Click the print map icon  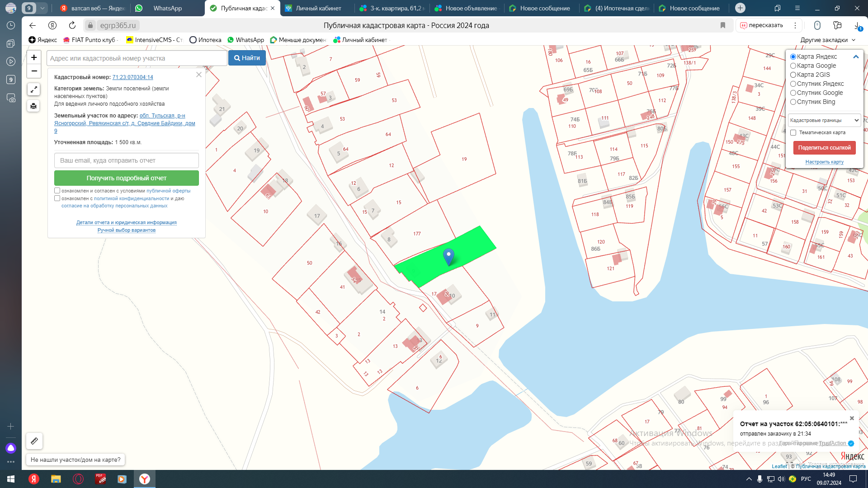33,106
